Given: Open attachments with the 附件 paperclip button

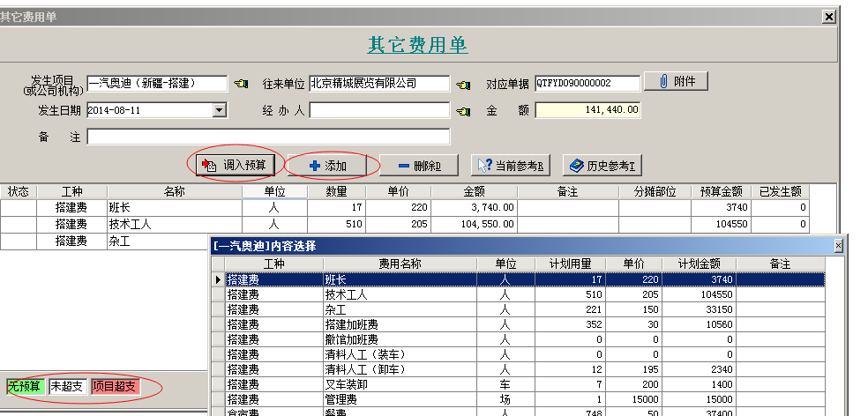Looking at the screenshot, I should (676, 81).
